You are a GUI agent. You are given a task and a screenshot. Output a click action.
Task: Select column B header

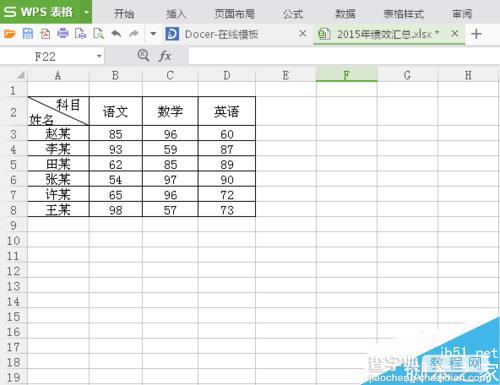116,75
